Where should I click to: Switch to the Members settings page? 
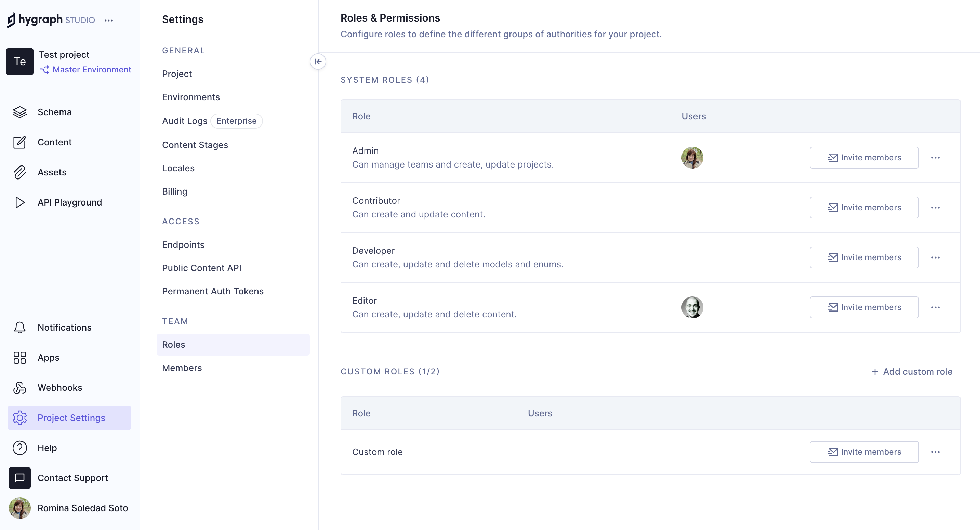coord(182,368)
